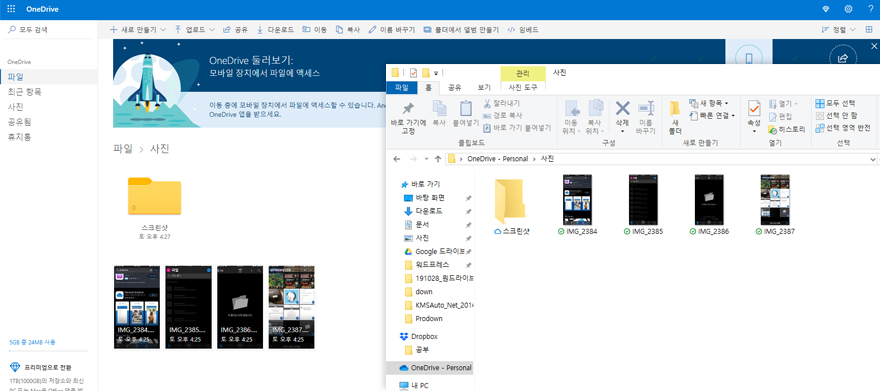
Task: Switch to 사진 도구 tab in Explorer
Action: click(x=523, y=88)
